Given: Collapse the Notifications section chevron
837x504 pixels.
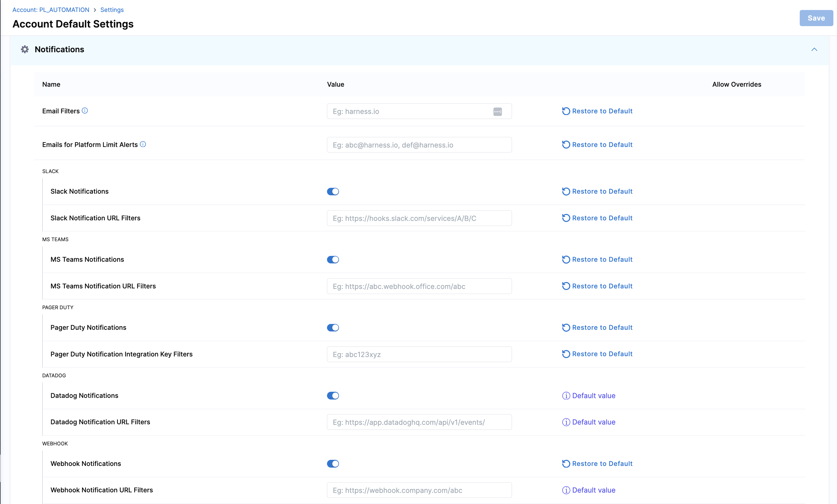Looking at the screenshot, I should tap(814, 49).
